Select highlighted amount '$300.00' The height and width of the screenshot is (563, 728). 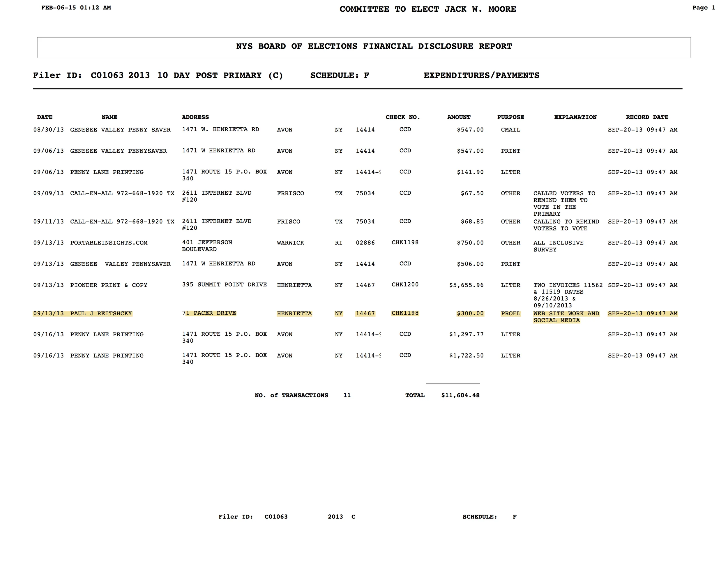coord(470,314)
